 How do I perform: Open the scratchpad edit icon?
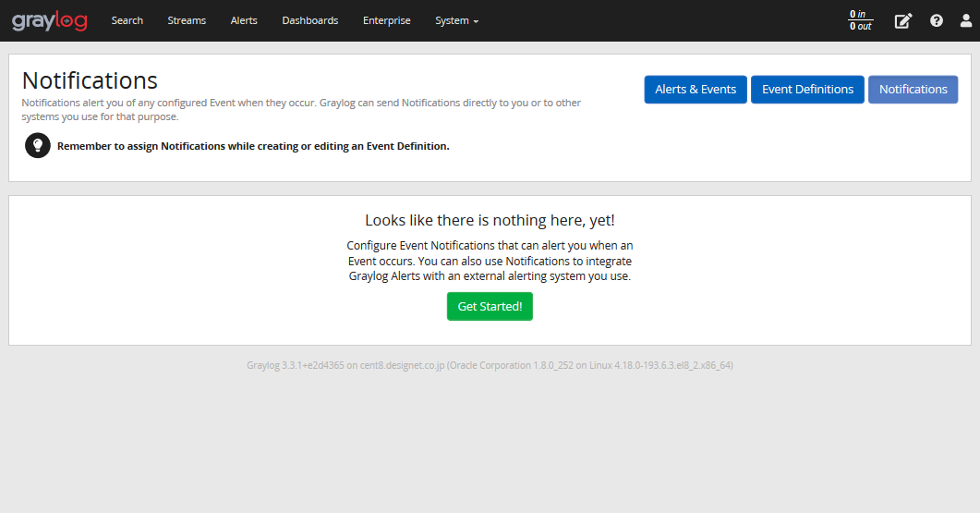click(x=903, y=20)
